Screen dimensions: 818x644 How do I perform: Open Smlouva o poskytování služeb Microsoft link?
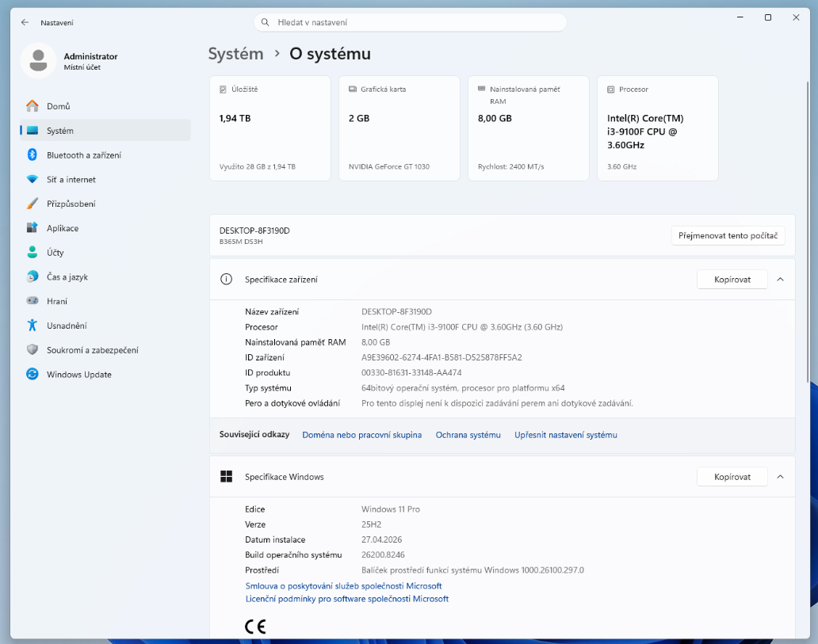pos(343,585)
